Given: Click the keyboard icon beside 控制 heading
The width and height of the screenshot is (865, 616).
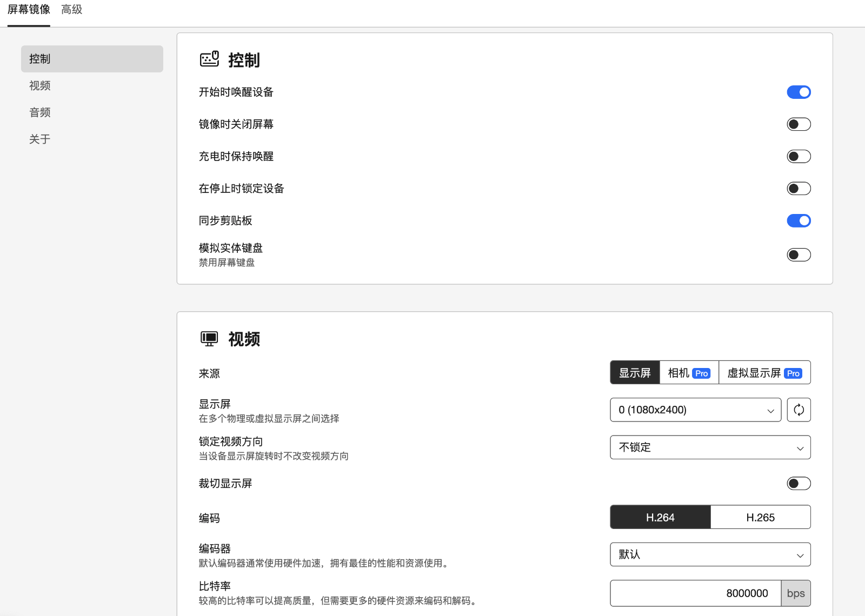Looking at the screenshot, I should coord(209,59).
